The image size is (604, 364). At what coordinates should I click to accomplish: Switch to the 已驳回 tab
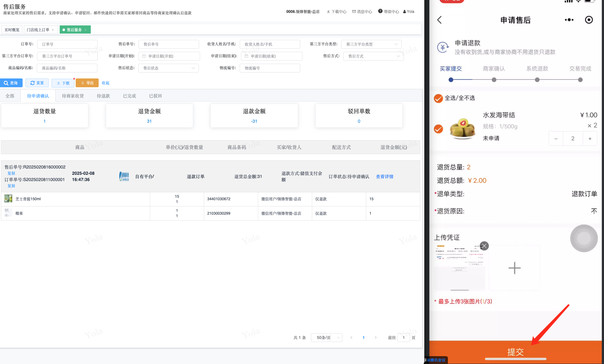point(155,96)
